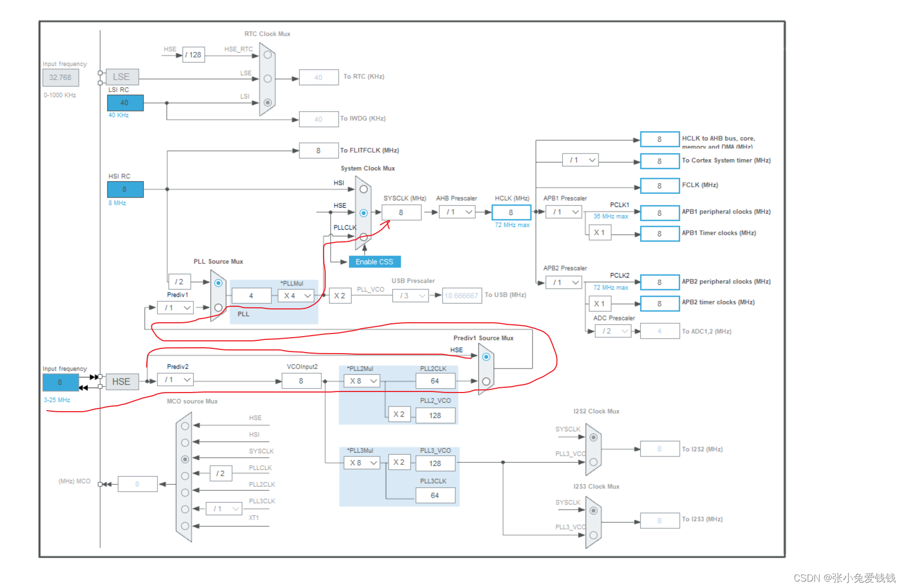The width and height of the screenshot is (904, 588).
Task: Select SYSCLK in MCO source Mux
Action: (x=185, y=459)
